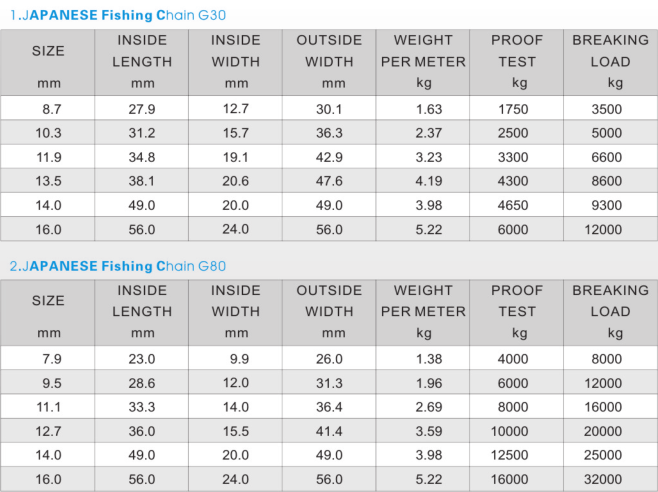Click G30 proof test 4300 cell

(x=518, y=181)
